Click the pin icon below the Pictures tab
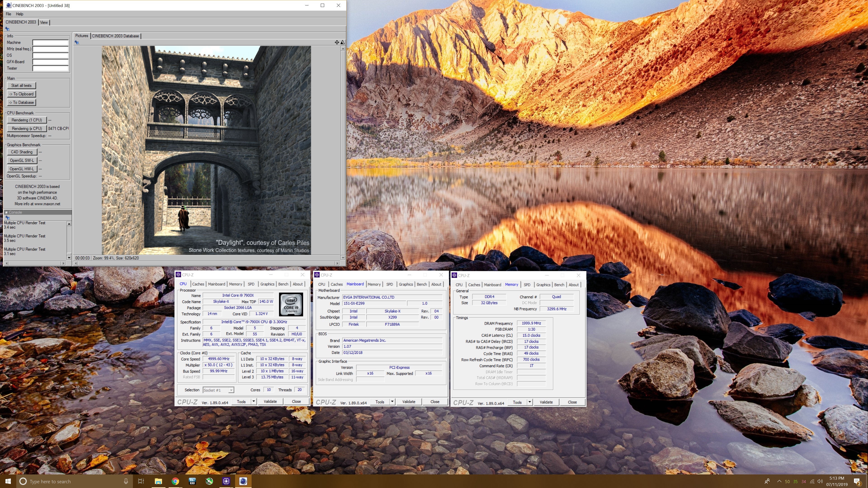The image size is (868, 488). 77,42
